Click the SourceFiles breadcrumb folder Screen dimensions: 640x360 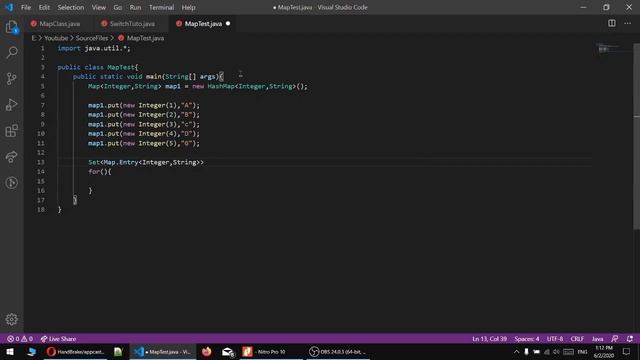[92, 38]
